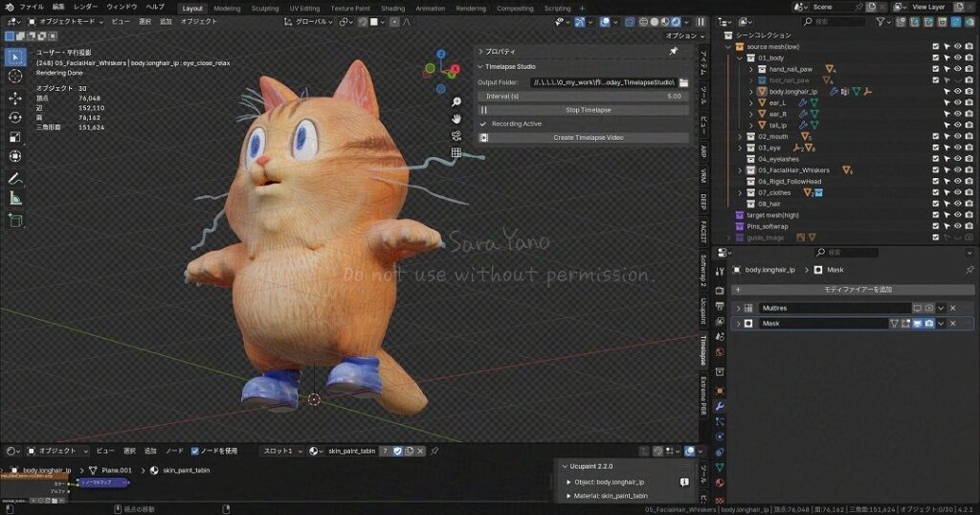This screenshot has height=515, width=980.
Task: Open the グローバル transform orientation dropdown
Action: [309, 22]
